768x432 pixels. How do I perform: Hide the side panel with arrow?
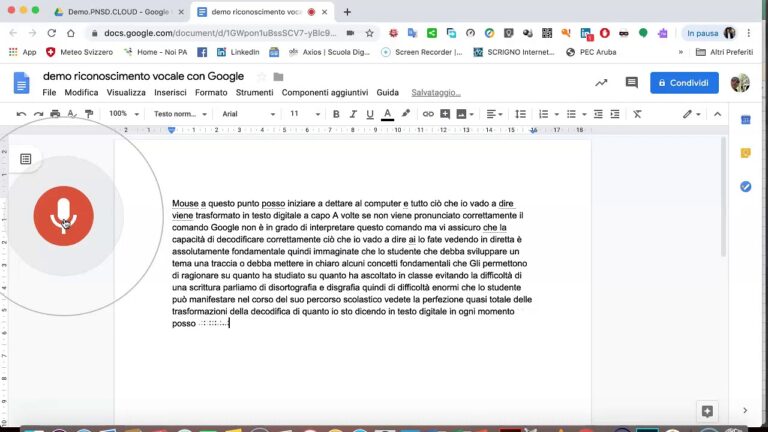click(x=745, y=410)
